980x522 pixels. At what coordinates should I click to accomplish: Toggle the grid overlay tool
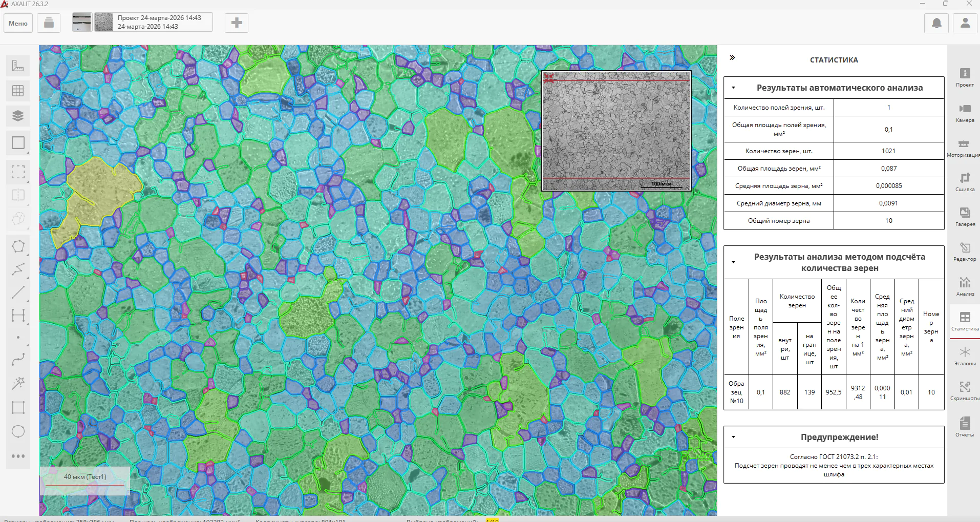(x=18, y=91)
